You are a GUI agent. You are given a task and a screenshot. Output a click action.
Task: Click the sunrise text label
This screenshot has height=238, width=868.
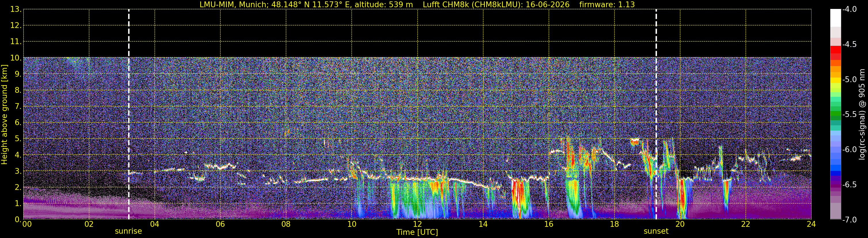(128, 231)
